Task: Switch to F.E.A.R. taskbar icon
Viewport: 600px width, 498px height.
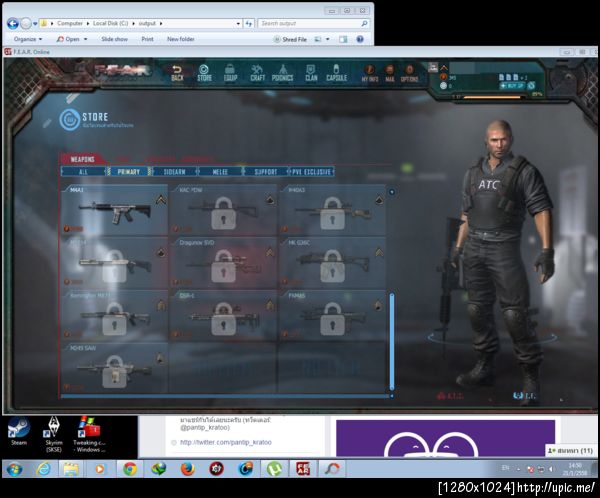Action: [303, 469]
